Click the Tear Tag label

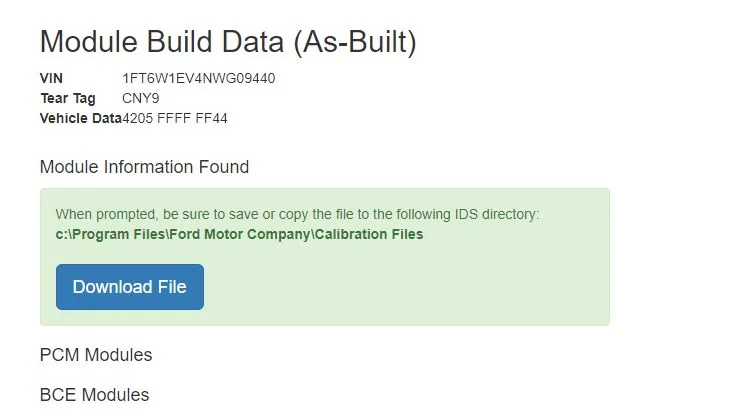(68, 98)
